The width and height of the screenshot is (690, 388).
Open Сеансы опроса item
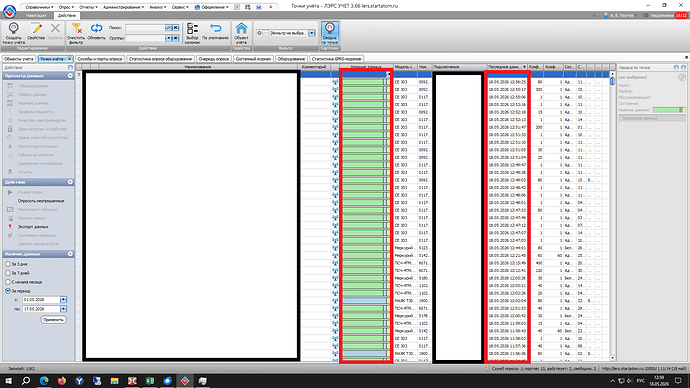tap(32, 218)
